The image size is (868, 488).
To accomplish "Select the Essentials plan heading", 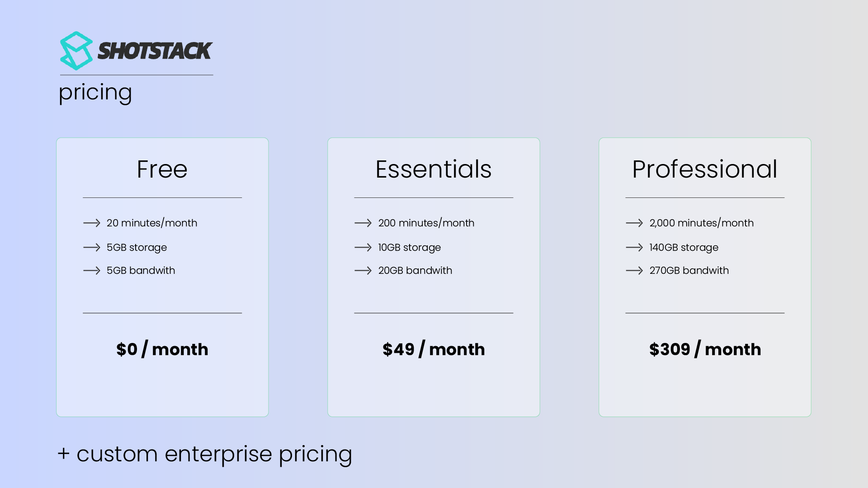I will (x=433, y=169).
